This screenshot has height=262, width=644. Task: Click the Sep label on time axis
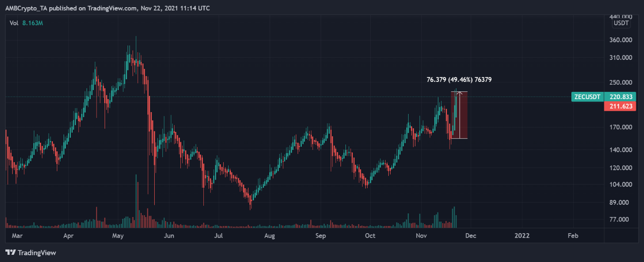click(320, 235)
